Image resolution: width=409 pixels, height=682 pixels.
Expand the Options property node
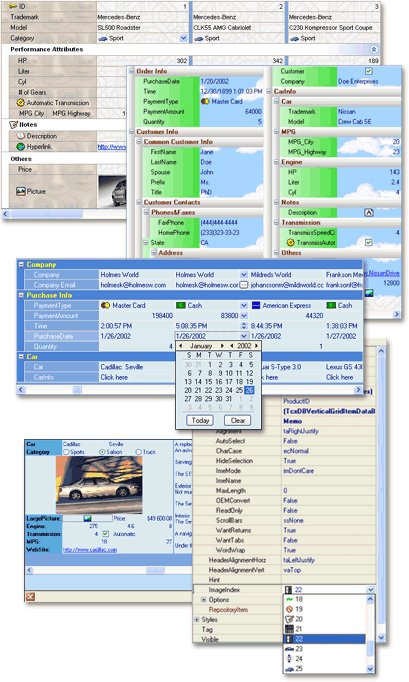coord(203,600)
